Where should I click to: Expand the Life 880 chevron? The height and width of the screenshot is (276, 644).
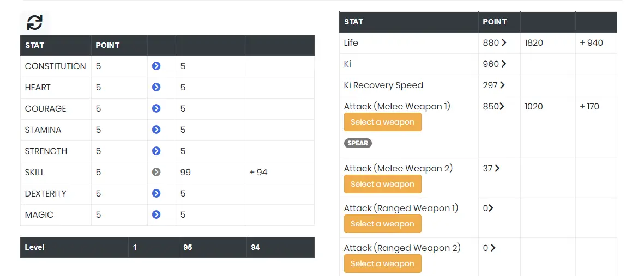point(503,42)
